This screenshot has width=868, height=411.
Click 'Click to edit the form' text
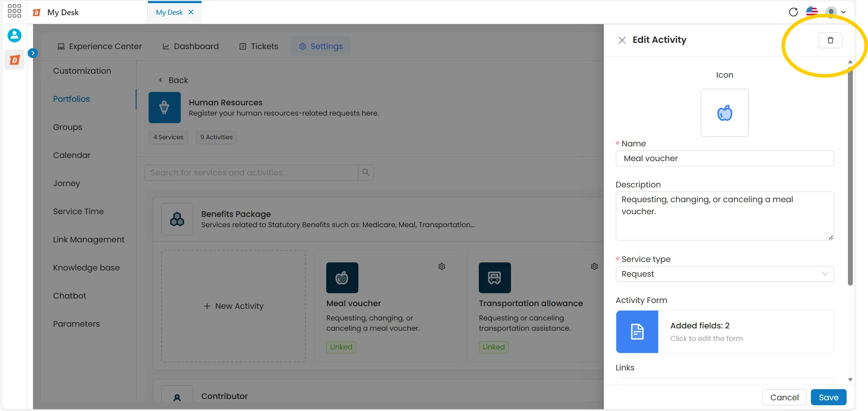pyautogui.click(x=706, y=338)
